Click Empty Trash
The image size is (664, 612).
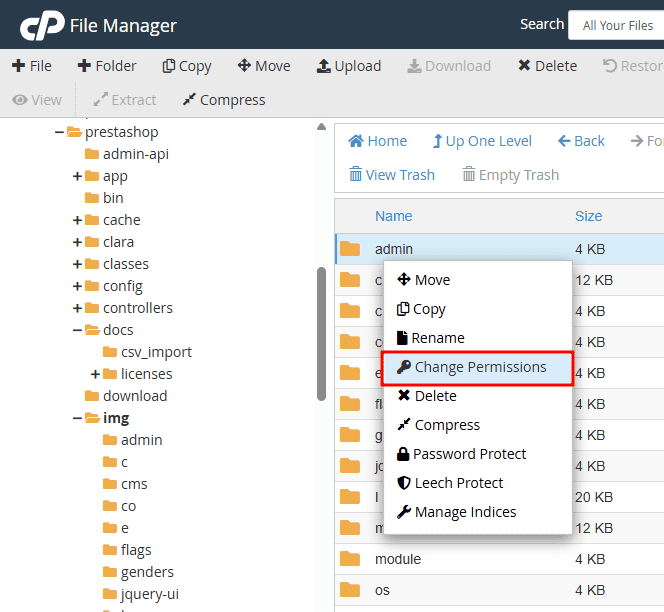click(510, 174)
